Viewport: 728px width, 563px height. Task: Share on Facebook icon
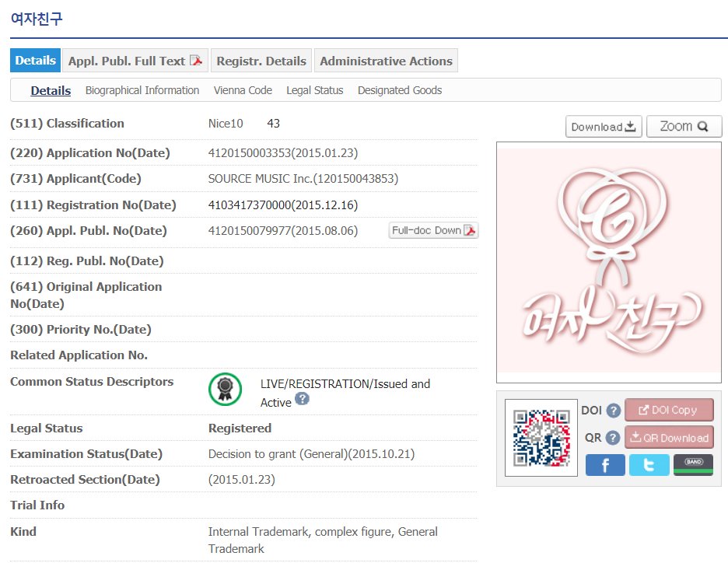tap(605, 464)
